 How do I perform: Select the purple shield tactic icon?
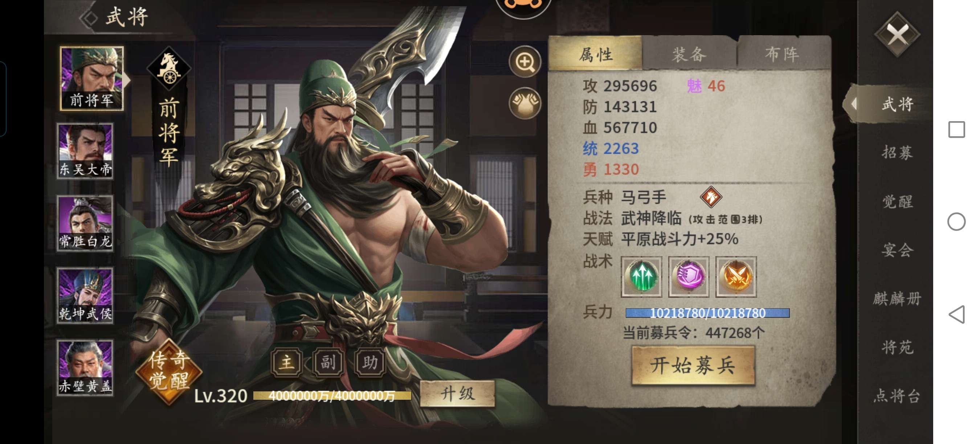(689, 276)
